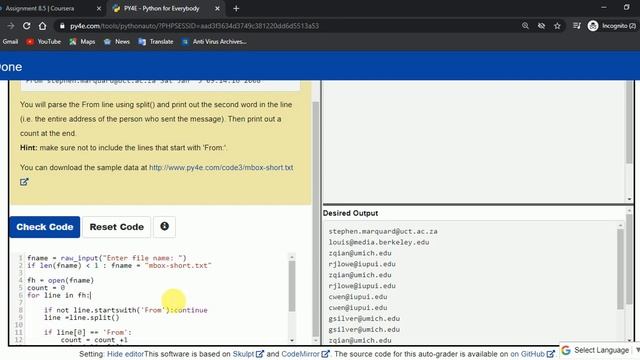This screenshot has height=360, width=640.
Task: Click the Check Code button
Action: click(x=45, y=227)
